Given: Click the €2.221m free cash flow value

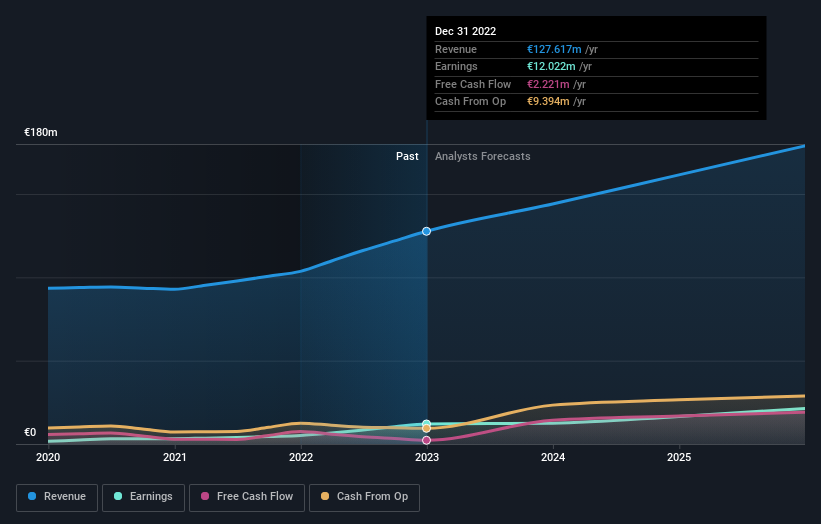Looking at the screenshot, I should (x=548, y=84).
